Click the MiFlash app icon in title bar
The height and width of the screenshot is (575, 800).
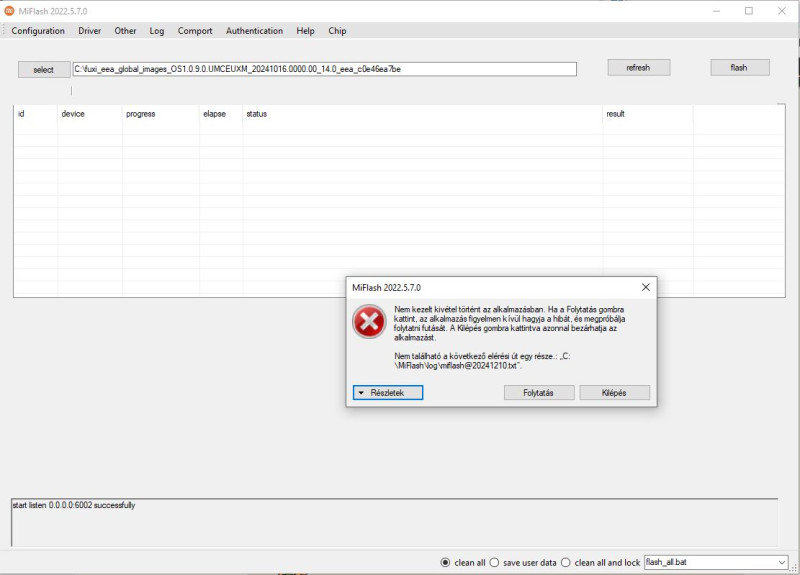point(9,11)
